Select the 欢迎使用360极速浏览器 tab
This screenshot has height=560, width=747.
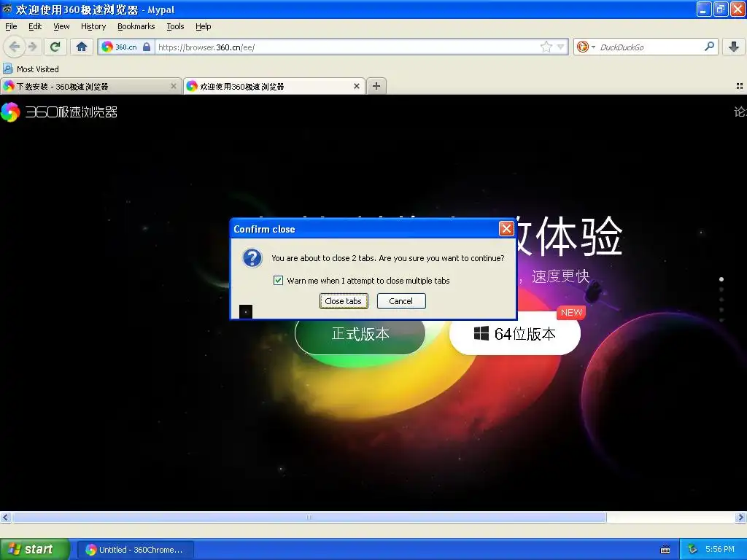pos(274,86)
